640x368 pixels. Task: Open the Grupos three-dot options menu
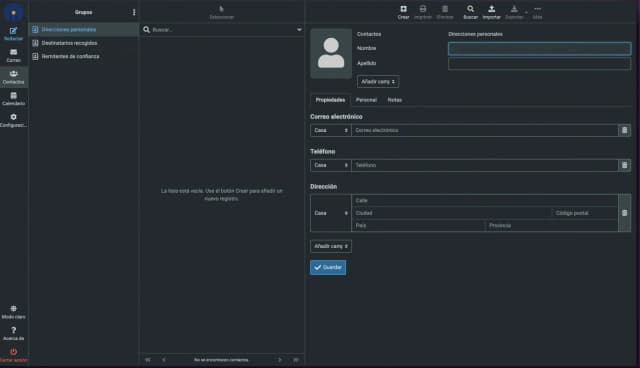click(134, 12)
